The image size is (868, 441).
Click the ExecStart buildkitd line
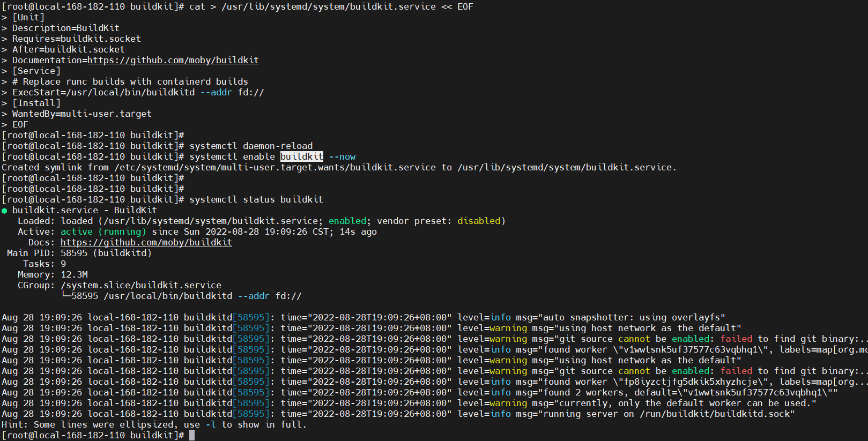click(x=138, y=92)
